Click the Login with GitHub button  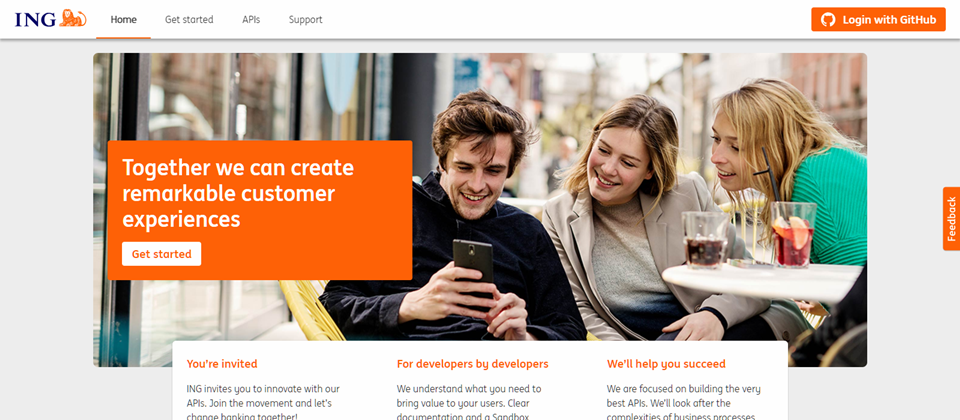[878, 20]
